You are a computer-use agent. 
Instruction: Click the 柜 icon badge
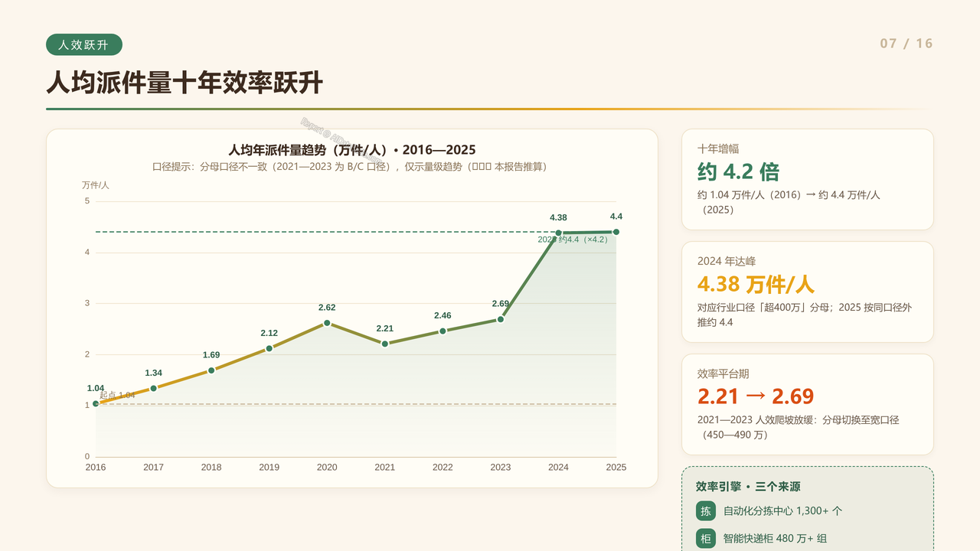click(706, 539)
